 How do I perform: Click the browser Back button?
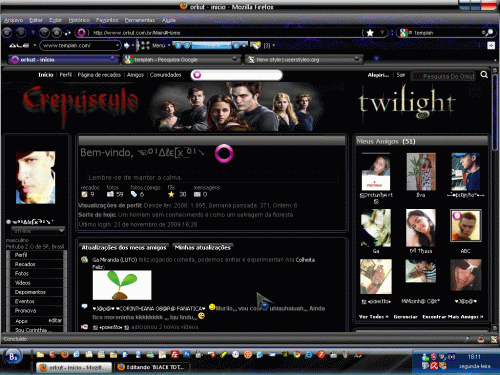[7, 32]
